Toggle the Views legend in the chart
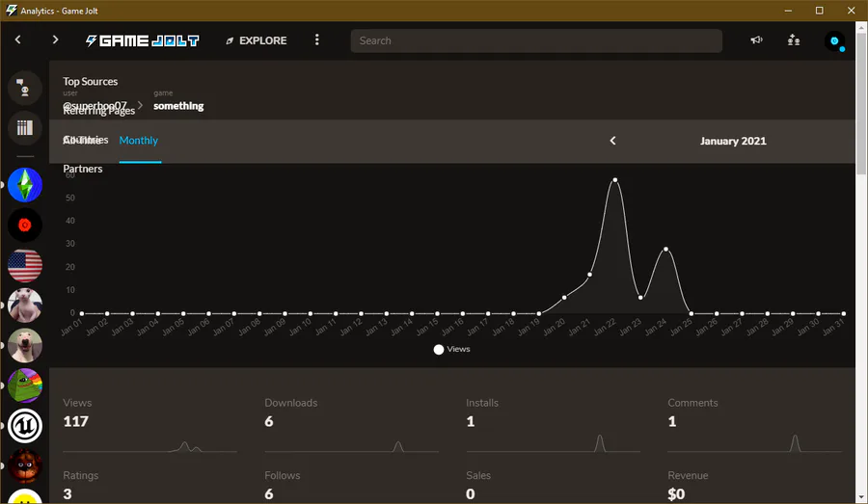 pos(451,349)
